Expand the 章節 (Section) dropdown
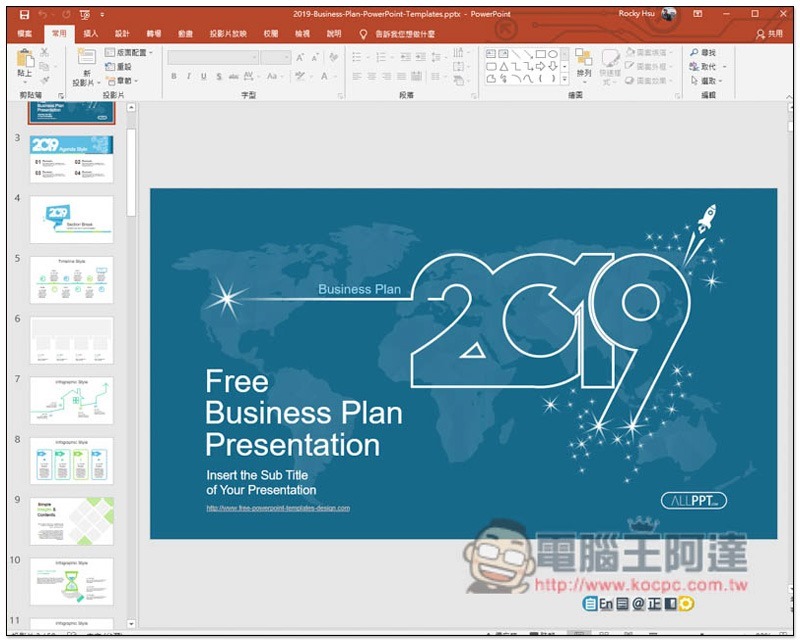This screenshot has width=800, height=643. (121, 81)
